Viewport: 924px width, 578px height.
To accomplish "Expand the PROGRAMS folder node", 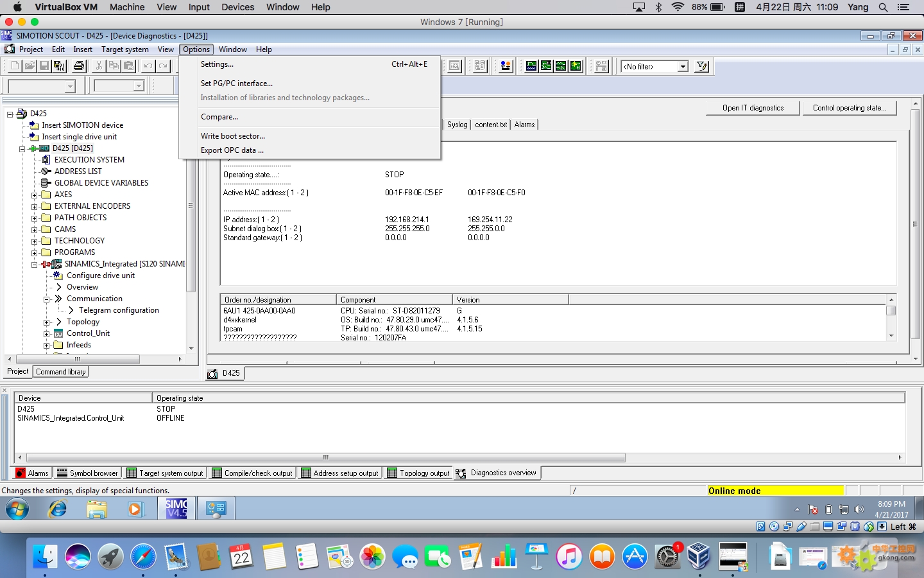I will click(x=35, y=253).
